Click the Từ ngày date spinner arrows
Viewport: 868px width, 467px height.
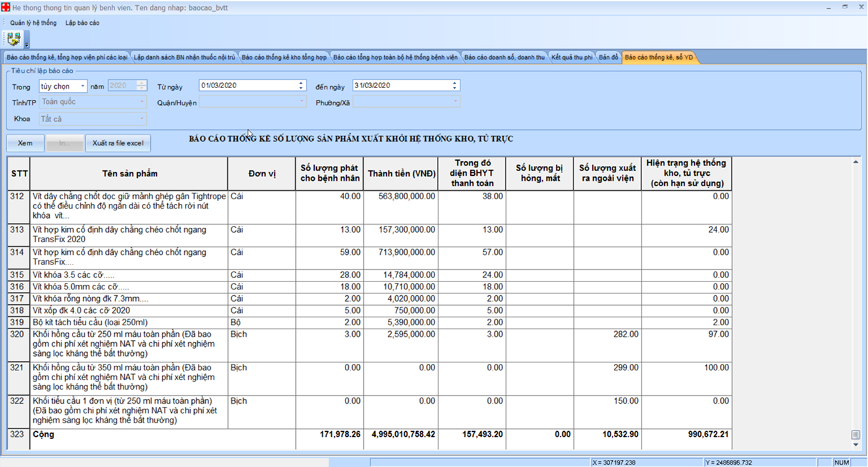click(x=301, y=86)
